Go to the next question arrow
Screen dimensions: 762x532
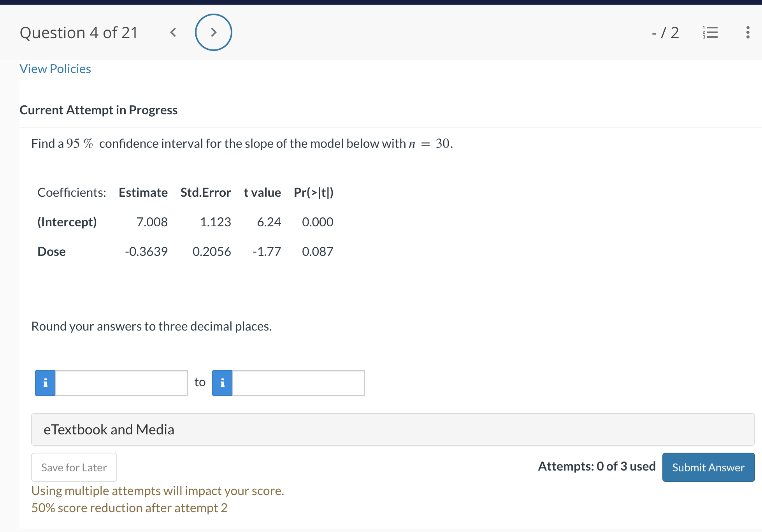coord(213,32)
